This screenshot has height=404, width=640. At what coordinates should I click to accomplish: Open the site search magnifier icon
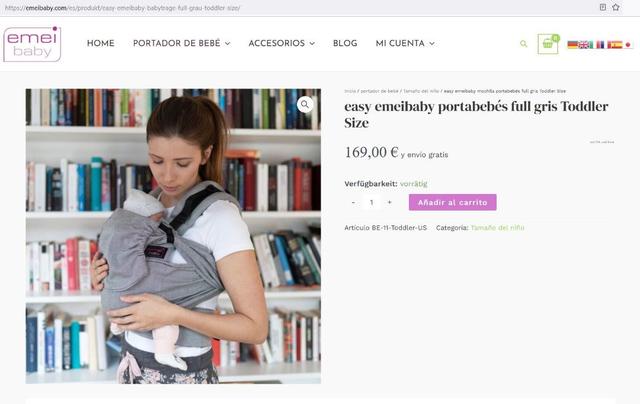[523, 44]
